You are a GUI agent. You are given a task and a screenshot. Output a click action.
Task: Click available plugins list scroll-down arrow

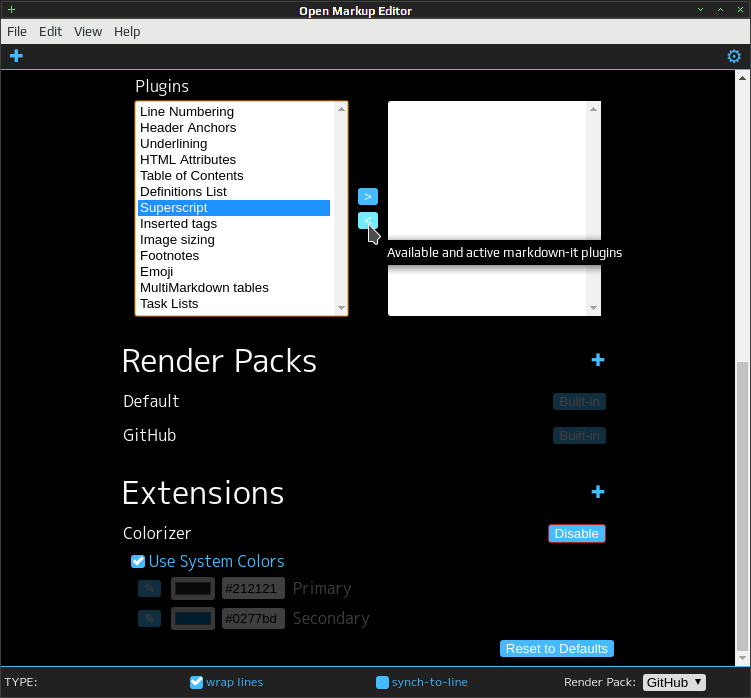tap(341, 308)
